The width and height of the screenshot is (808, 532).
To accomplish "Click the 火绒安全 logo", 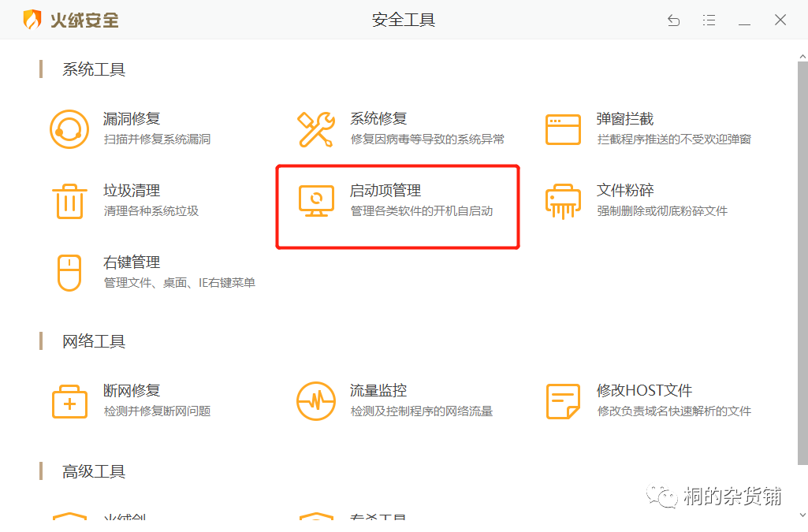I will 71,20.
